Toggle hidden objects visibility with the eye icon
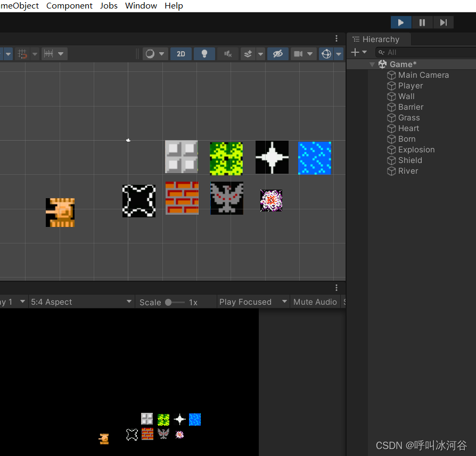Viewport: 476px width, 456px height. click(x=278, y=54)
